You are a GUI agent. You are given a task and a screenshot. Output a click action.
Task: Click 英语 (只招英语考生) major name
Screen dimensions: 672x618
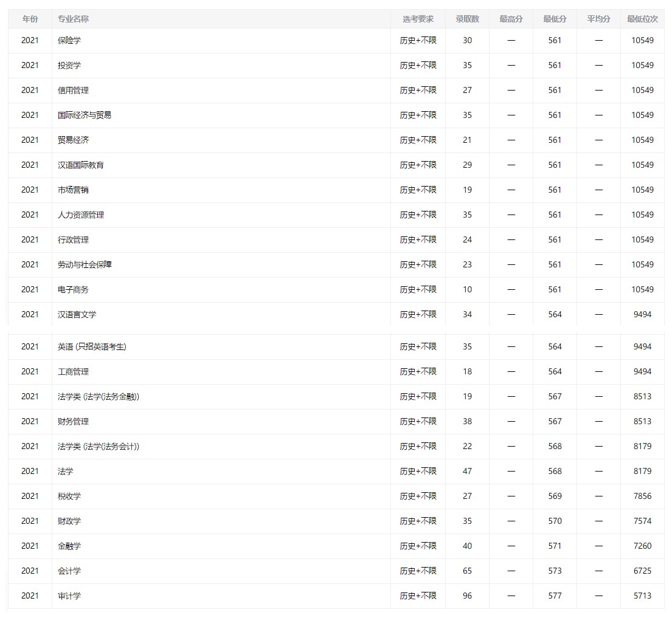pyautogui.click(x=92, y=347)
